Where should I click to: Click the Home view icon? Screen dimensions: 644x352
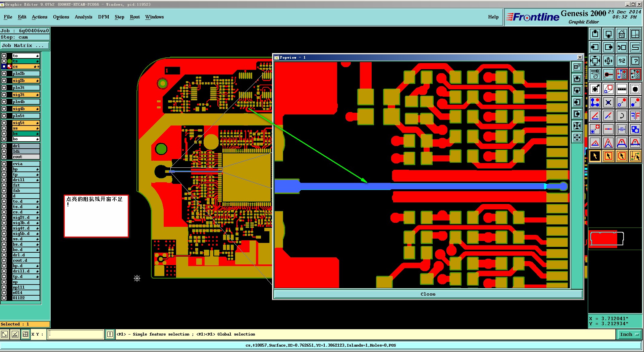tap(622, 34)
